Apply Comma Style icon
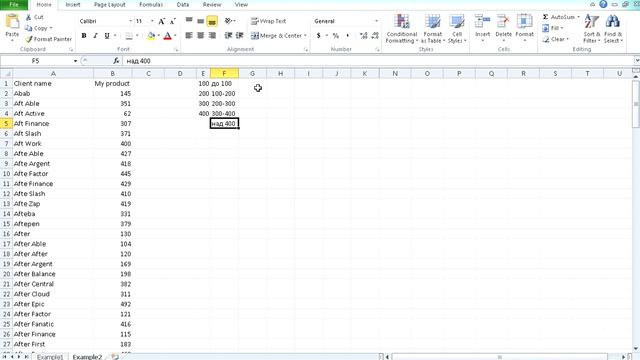640x360 pixels. [347, 36]
